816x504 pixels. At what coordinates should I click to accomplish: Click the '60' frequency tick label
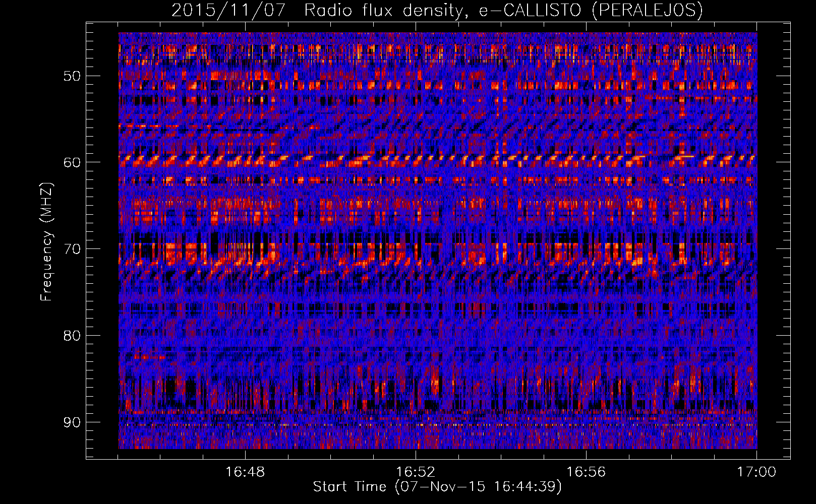72,162
